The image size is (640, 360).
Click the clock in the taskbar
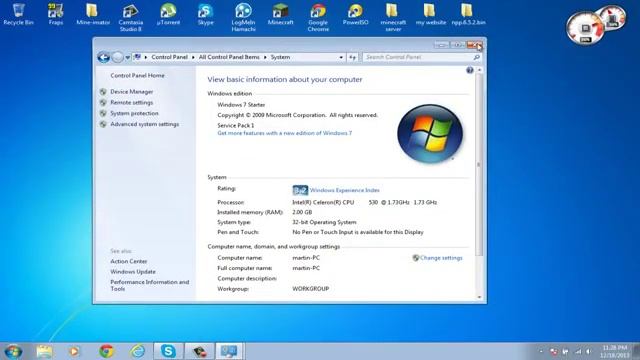[614, 351]
